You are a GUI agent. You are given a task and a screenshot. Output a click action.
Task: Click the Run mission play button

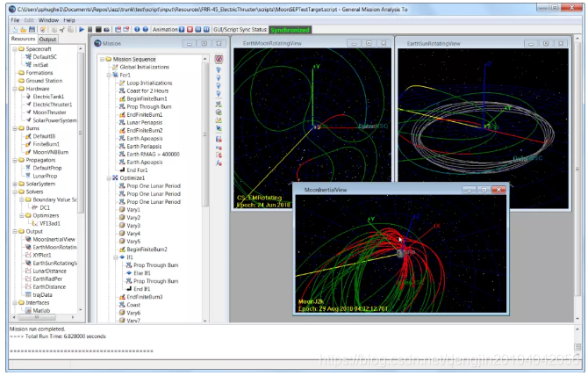(81, 29)
